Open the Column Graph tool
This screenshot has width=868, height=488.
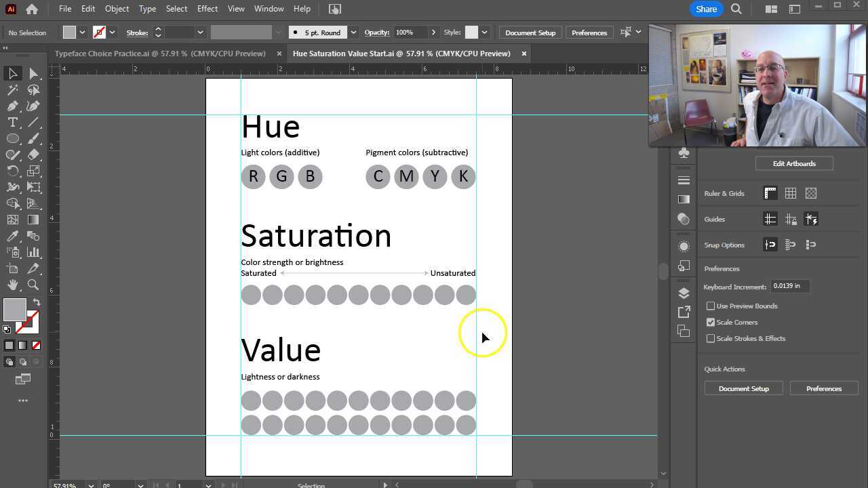34,252
